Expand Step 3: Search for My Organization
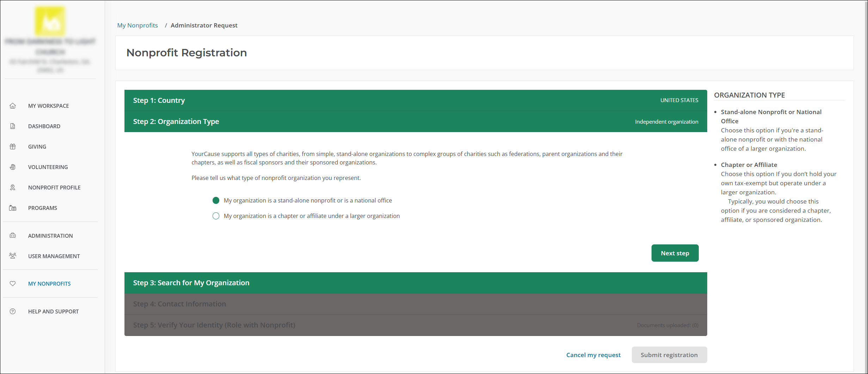Image resolution: width=868 pixels, height=374 pixels. point(415,283)
